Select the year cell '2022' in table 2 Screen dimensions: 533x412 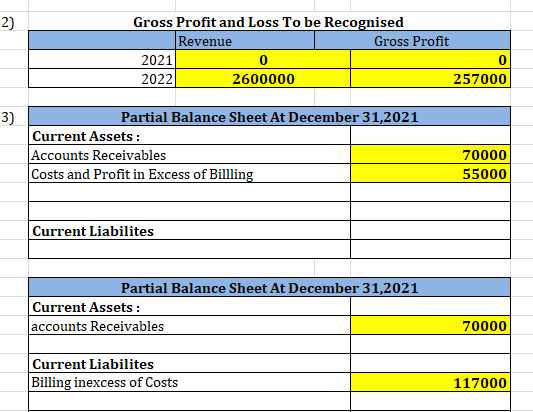102,79
